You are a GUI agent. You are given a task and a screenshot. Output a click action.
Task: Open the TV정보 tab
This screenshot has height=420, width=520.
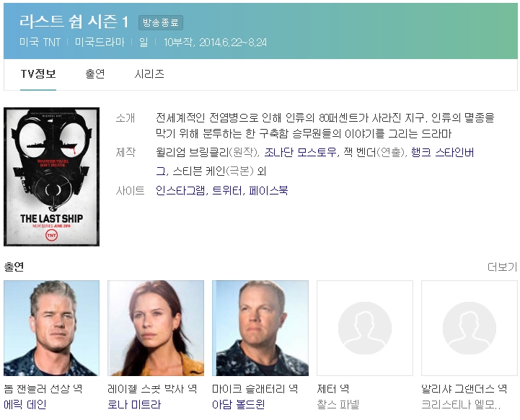click(x=38, y=73)
